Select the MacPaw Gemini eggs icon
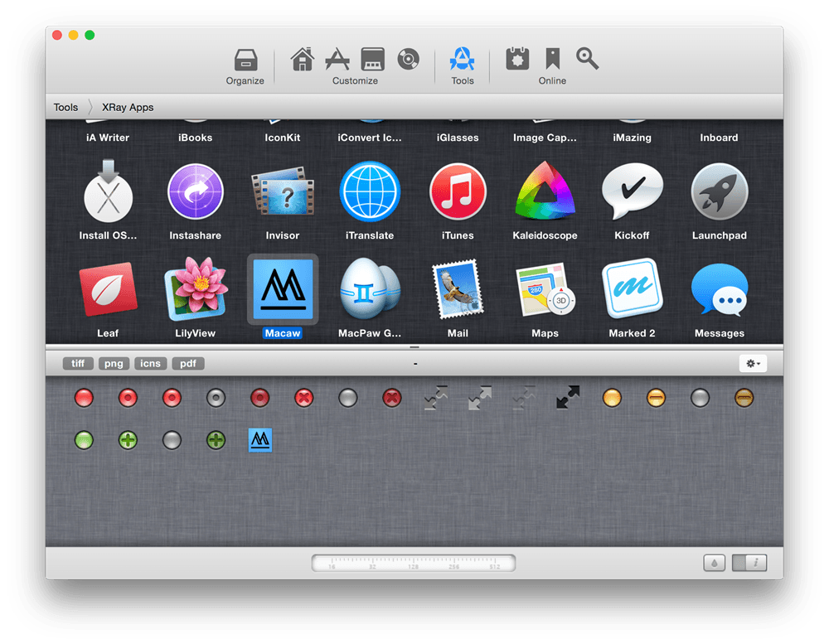829x644 pixels. pyautogui.click(x=370, y=289)
